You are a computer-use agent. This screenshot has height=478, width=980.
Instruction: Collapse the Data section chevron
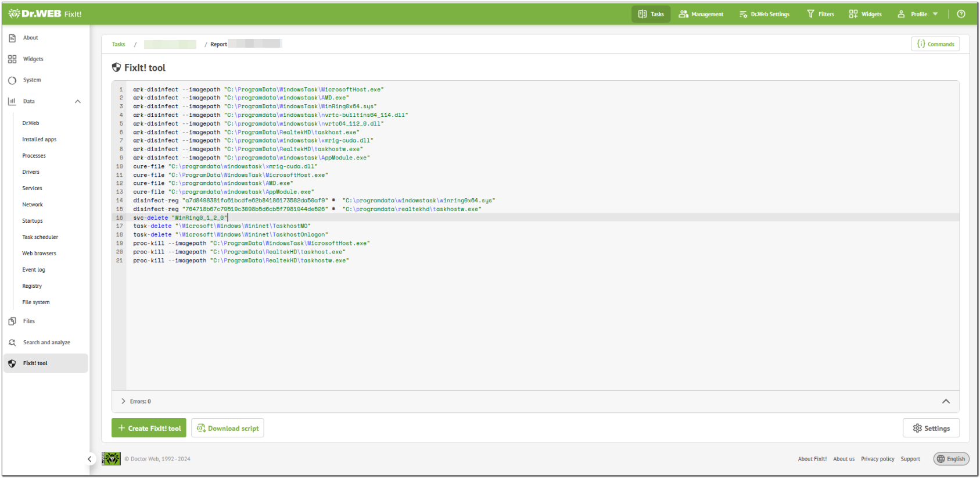coord(78,102)
